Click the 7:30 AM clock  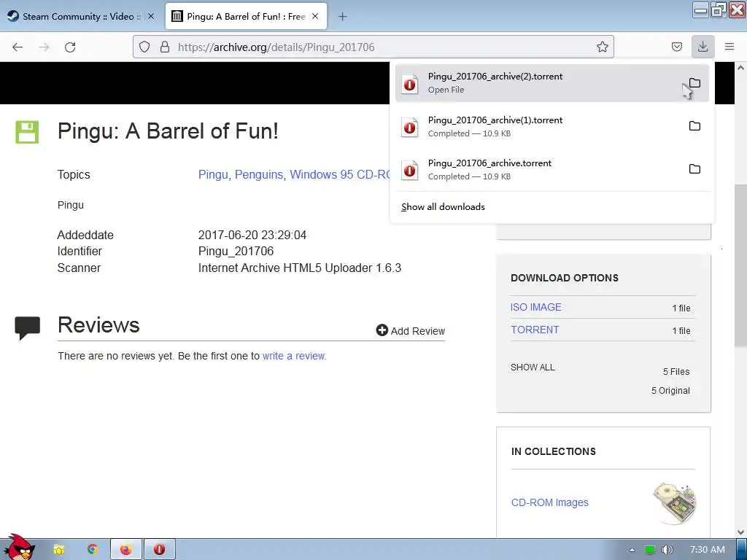708,550
